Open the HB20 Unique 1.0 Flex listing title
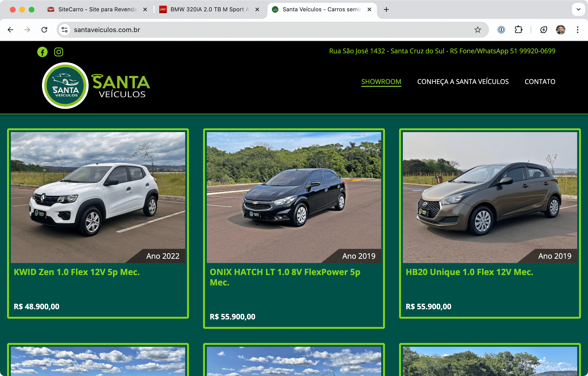The height and width of the screenshot is (376, 588). pyautogui.click(x=469, y=272)
